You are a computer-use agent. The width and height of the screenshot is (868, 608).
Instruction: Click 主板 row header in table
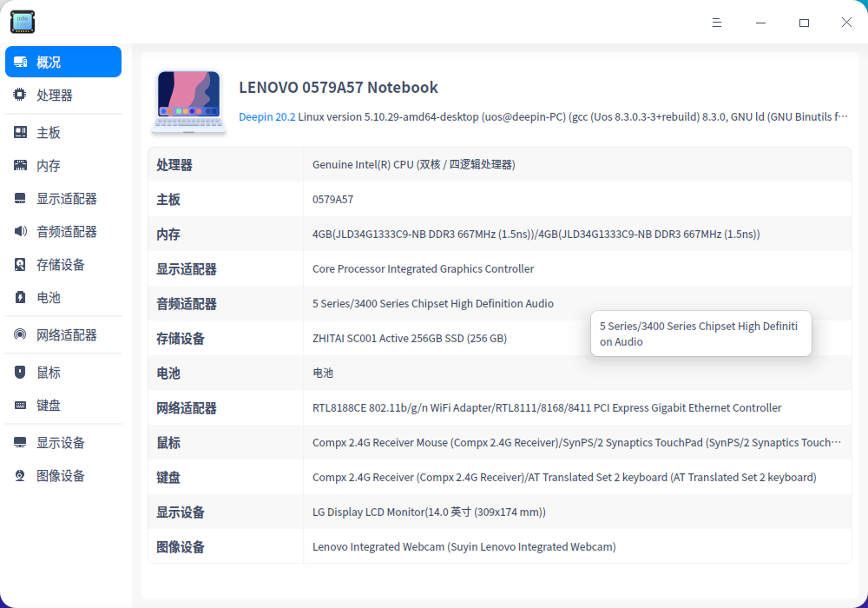click(x=168, y=200)
